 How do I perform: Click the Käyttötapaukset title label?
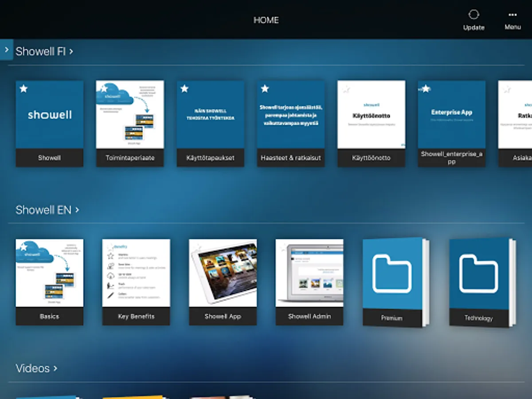(x=210, y=158)
